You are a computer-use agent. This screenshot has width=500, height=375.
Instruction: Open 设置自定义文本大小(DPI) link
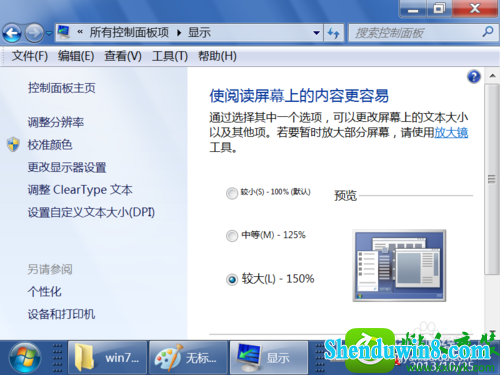pos(91,212)
